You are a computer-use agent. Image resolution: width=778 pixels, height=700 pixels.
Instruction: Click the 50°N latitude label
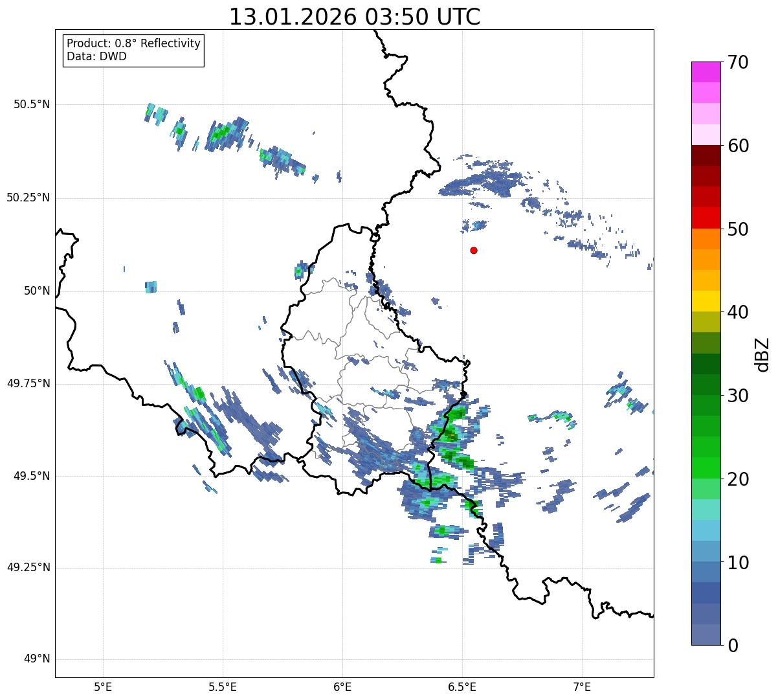37,291
